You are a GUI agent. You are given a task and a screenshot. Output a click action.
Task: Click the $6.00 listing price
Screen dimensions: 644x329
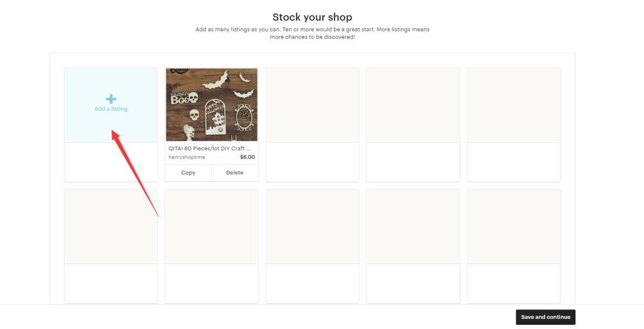click(x=247, y=157)
